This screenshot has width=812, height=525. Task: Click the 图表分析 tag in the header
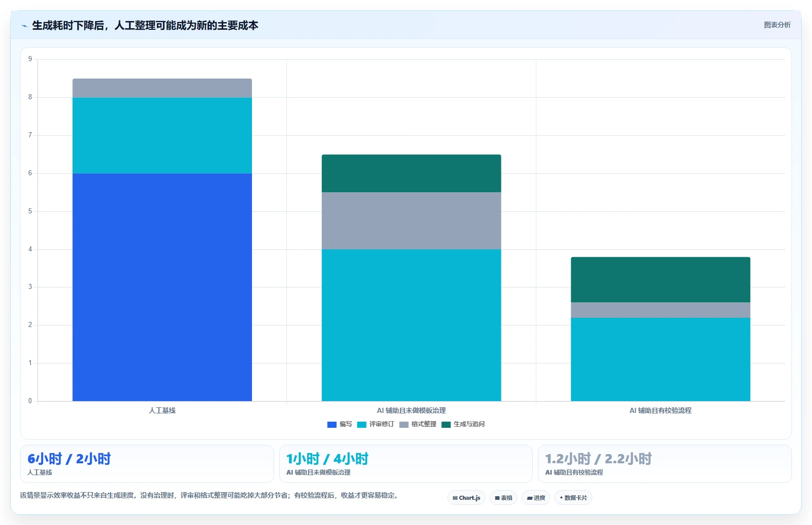[x=777, y=25]
